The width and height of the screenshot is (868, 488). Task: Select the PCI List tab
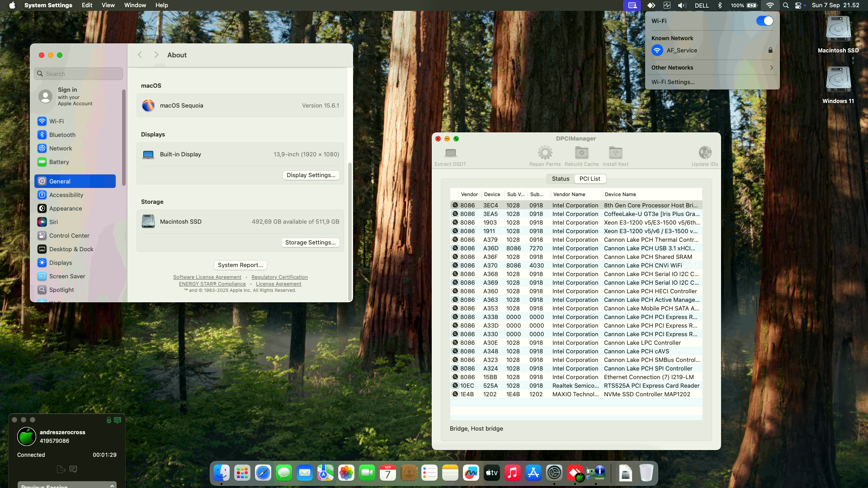click(x=590, y=179)
